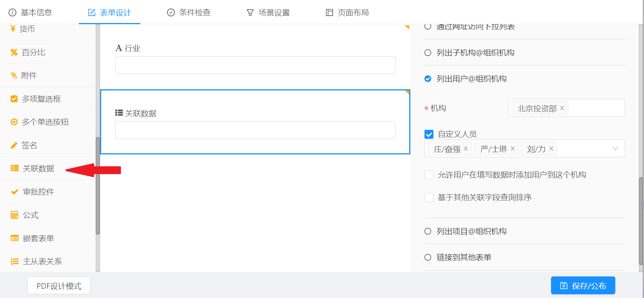644x298 pixels.
Task: Click the letter A icon of 行业 field
Action: coord(119,48)
